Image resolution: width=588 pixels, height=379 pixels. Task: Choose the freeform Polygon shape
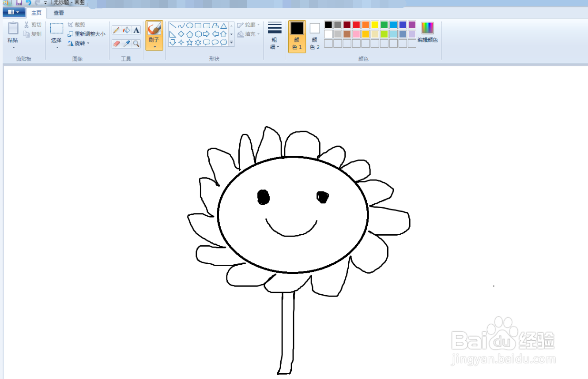pyautogui.click(x=215, y=26)
